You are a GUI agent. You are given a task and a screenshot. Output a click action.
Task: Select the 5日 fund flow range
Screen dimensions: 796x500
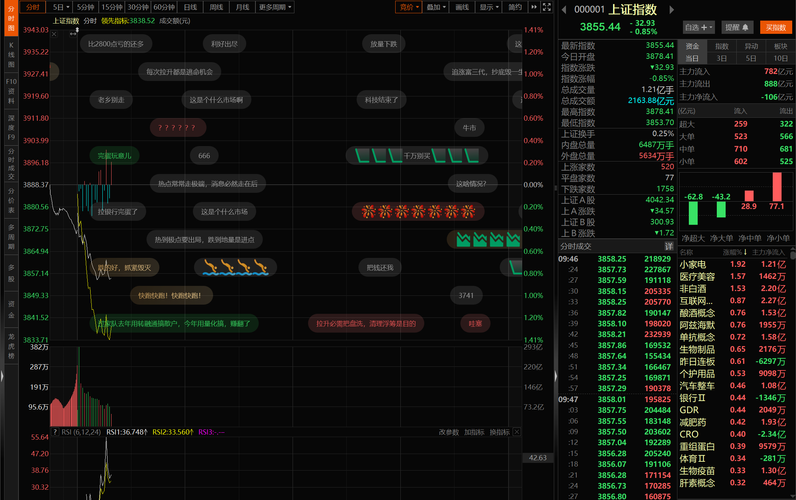coord(751,58)
